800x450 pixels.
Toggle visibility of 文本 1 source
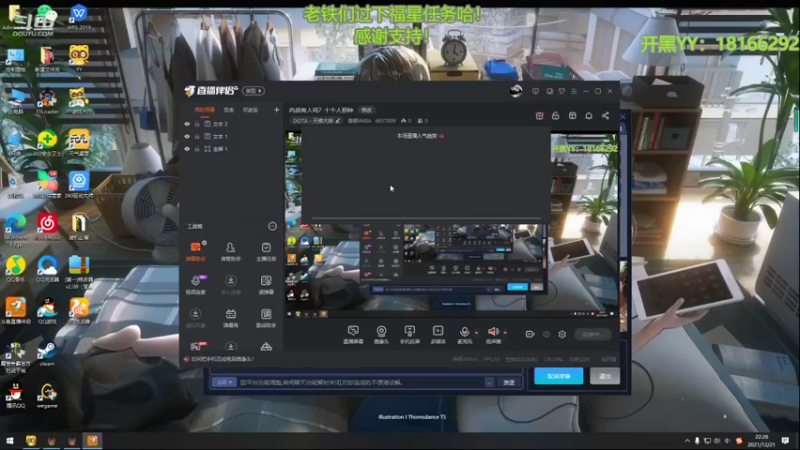[187, 136]
